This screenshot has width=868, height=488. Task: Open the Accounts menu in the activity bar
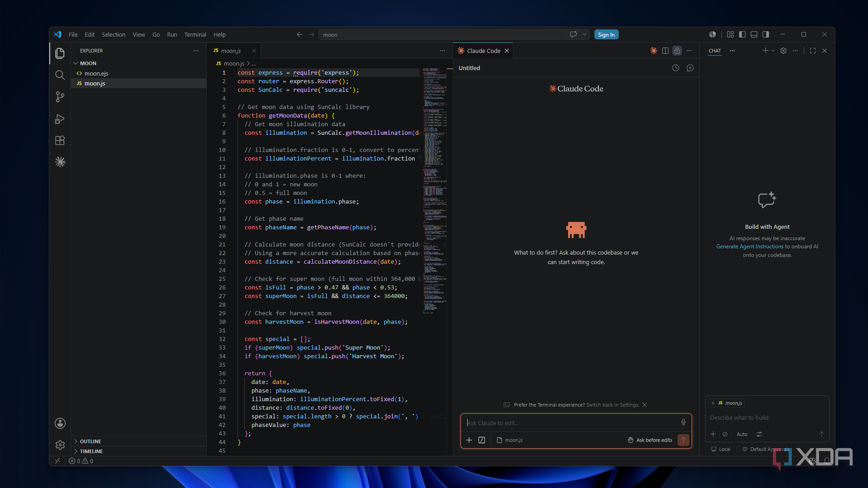(x=60, y=423)
